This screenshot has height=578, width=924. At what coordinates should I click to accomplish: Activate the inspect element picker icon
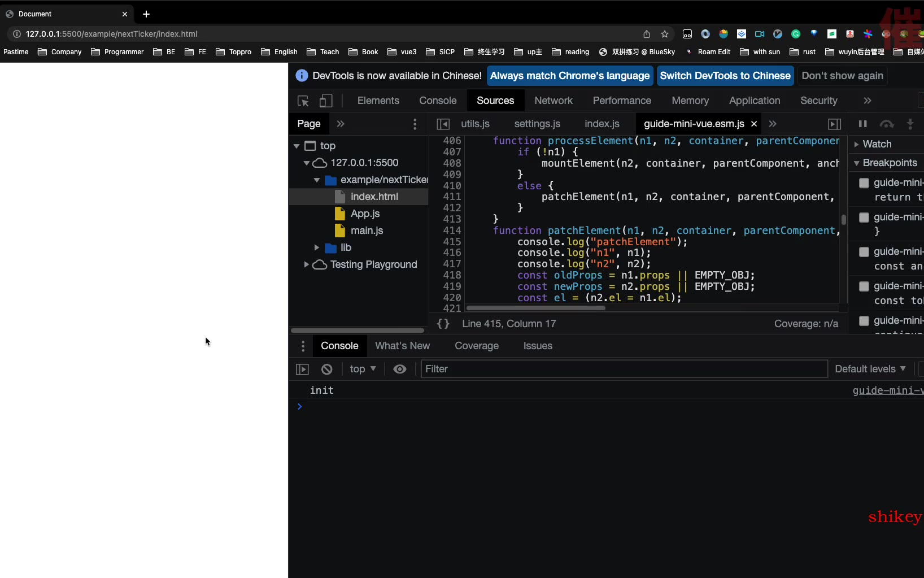point(303,101)
